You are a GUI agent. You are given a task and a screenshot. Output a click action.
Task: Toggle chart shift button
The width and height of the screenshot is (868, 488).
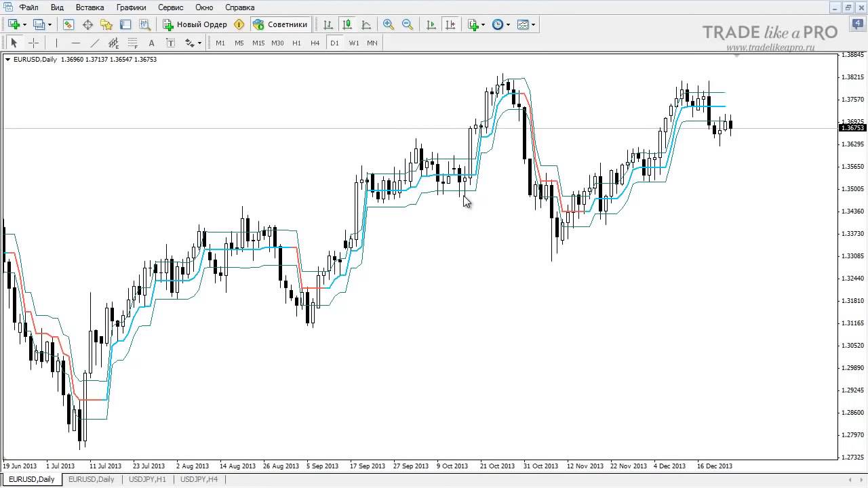[x=450, y=24]
